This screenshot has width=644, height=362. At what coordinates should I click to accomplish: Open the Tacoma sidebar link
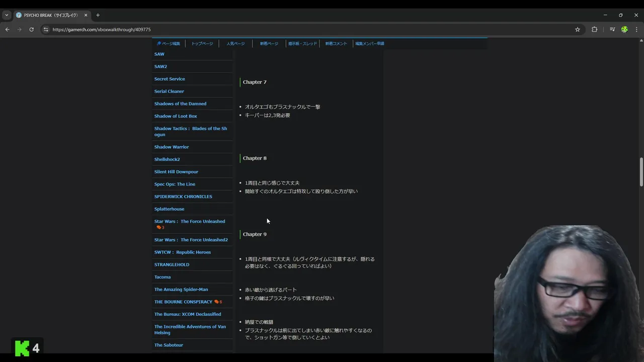pos(162,277)
